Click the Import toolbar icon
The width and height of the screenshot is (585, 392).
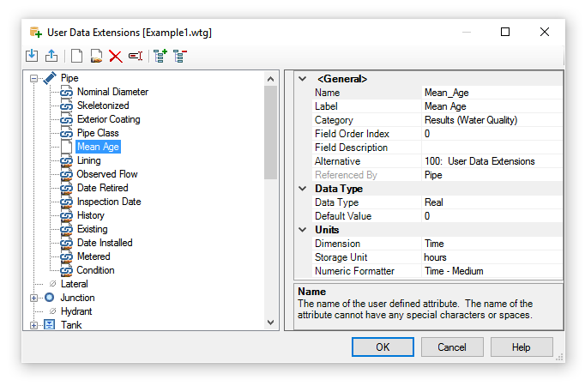coord(32,56)
